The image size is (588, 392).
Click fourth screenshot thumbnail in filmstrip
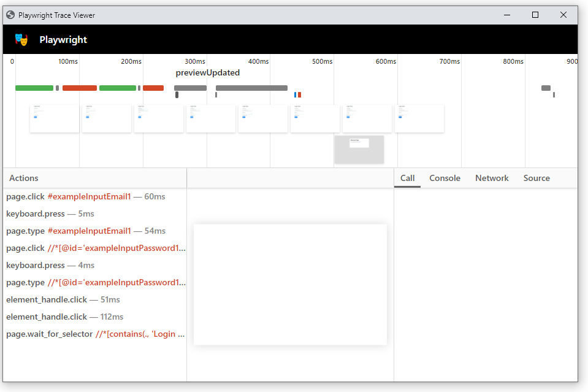[x=211, y=118]
